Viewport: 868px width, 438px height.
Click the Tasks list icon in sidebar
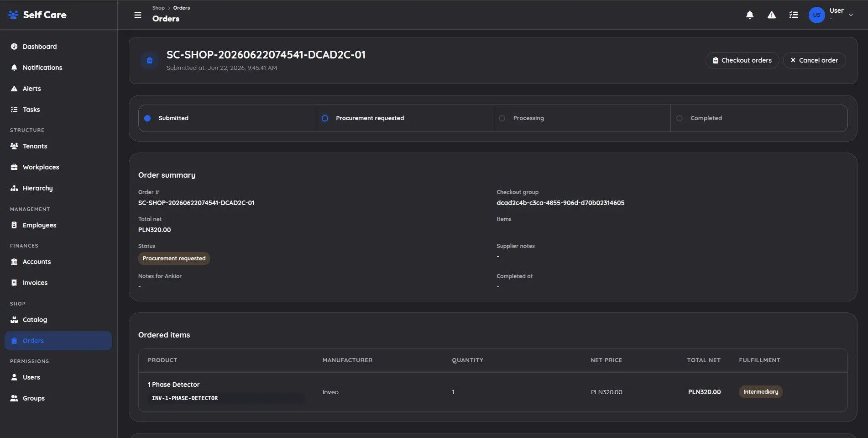click(x=14, y=110)
